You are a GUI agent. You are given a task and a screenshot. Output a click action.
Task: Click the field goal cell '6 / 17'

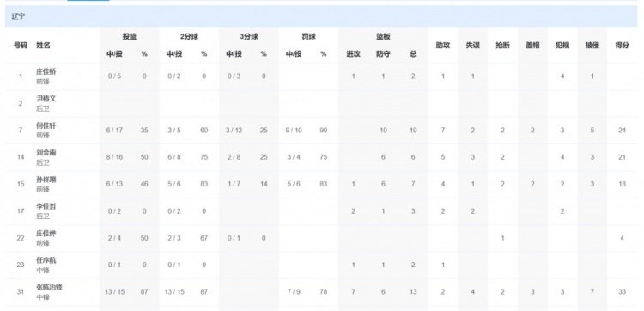(x=114, y=131)
